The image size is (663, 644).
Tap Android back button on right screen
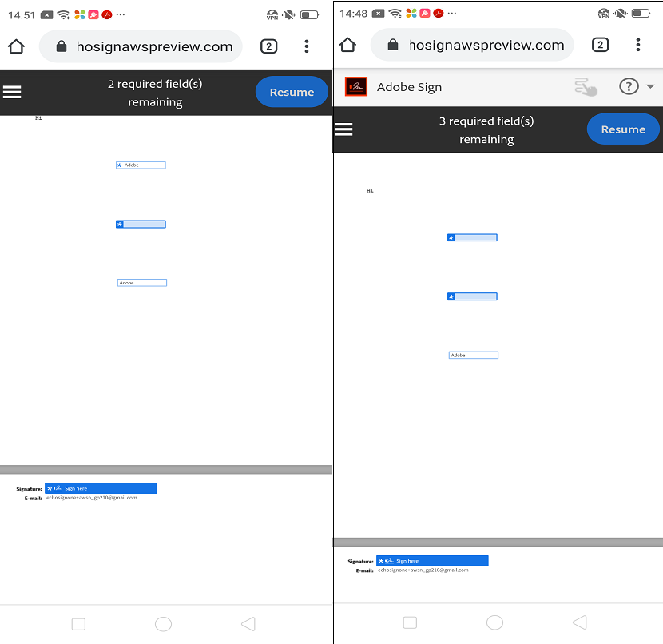[x=580, y=622]
